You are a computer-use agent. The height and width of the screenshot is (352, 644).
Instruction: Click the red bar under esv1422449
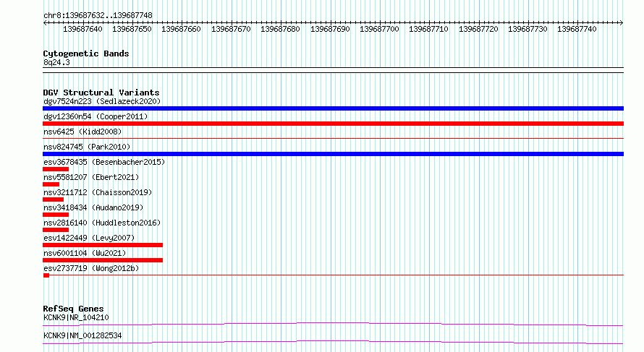click(x=103, y=245)
